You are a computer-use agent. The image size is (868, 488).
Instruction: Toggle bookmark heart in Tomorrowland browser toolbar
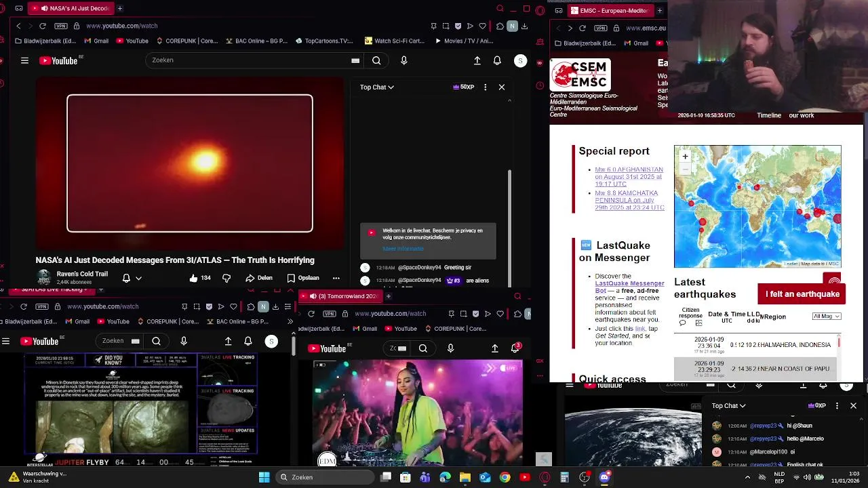[x=500, y=313]
